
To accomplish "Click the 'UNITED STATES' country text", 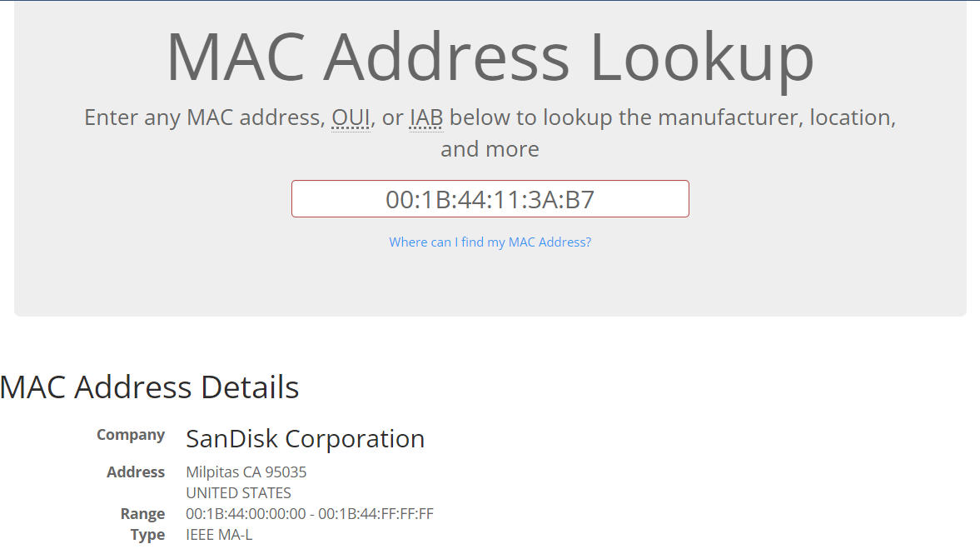I will 236,492.
